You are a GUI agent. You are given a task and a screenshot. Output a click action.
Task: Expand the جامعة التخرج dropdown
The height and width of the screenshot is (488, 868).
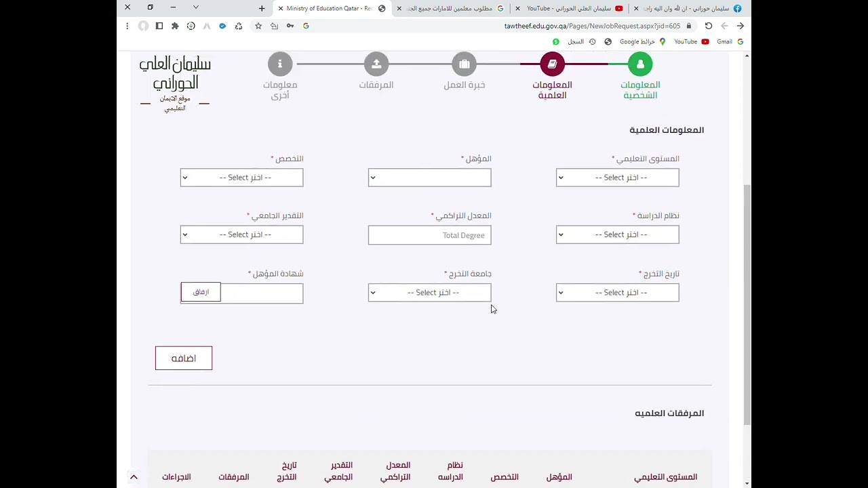pos(429,293)
